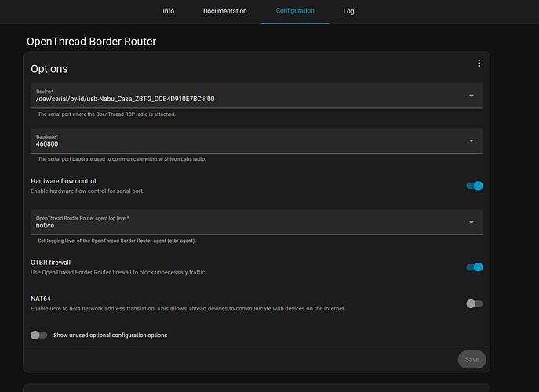The image size is (539, 392).
Task: Click the otbr-agent logging level help text
Action: [117, 241]
